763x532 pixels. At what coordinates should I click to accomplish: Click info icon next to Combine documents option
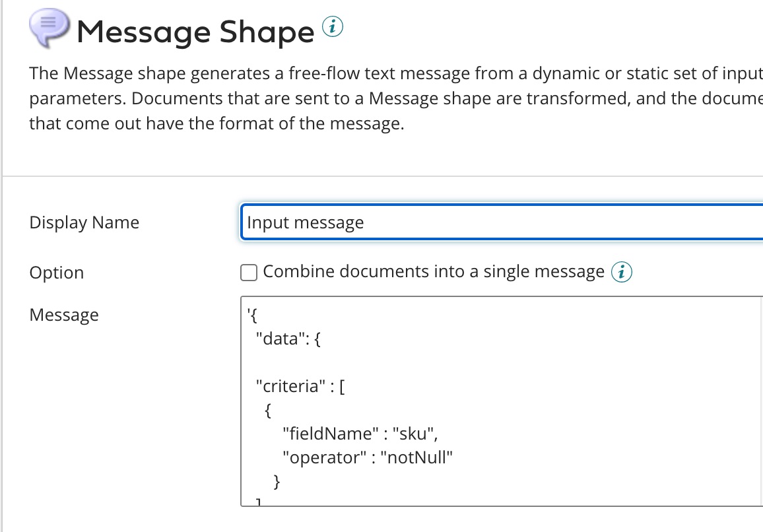pos(621,272)
